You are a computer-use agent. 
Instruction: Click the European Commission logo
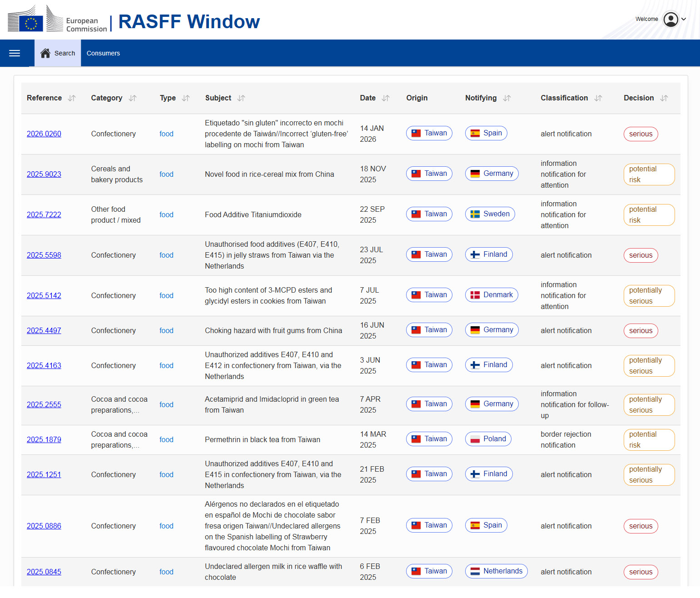[57, 20]
